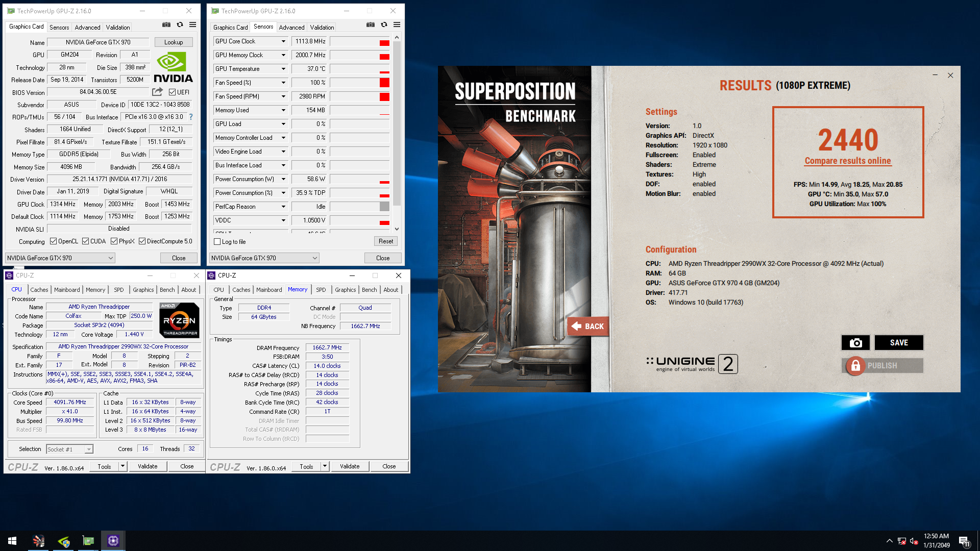Click Compare results online link
Viewport: 980px width, 551px height.
(x=848, y=161)
